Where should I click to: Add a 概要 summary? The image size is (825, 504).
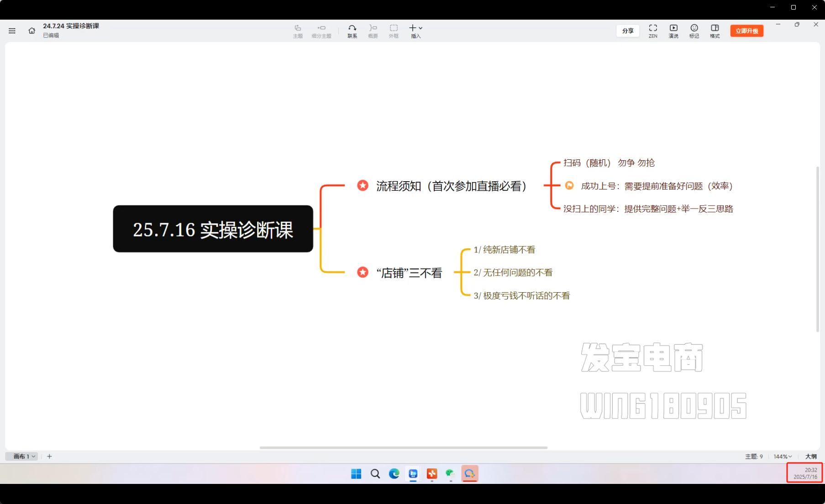point(373,31)
